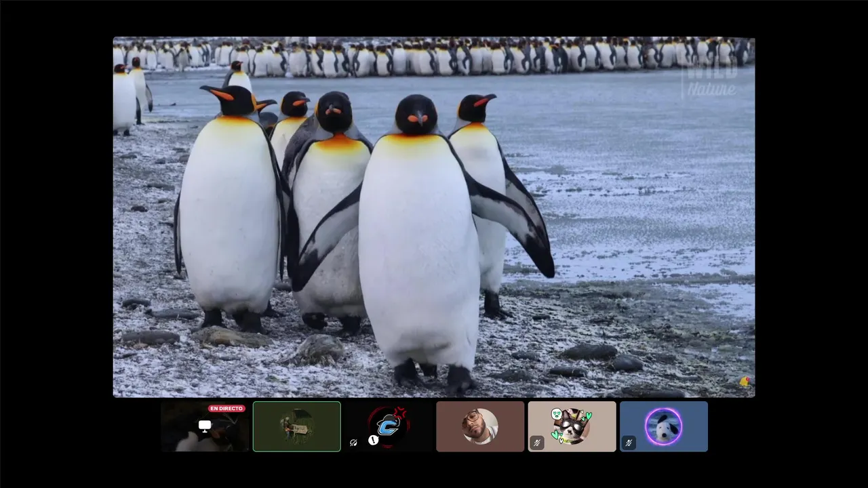Select the live stream tile marked EN DIRECTO
Image resolution: width=868 pixels, height=488 pixels.
205,426
